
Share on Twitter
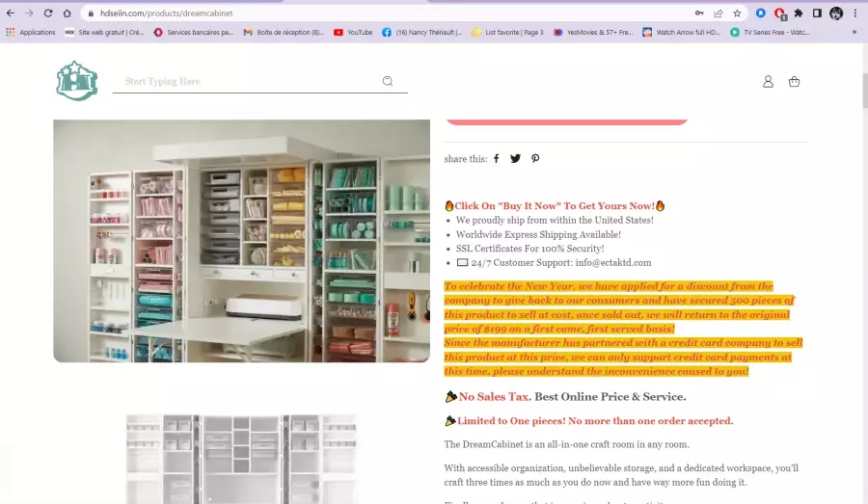click(x=515, y=159)
